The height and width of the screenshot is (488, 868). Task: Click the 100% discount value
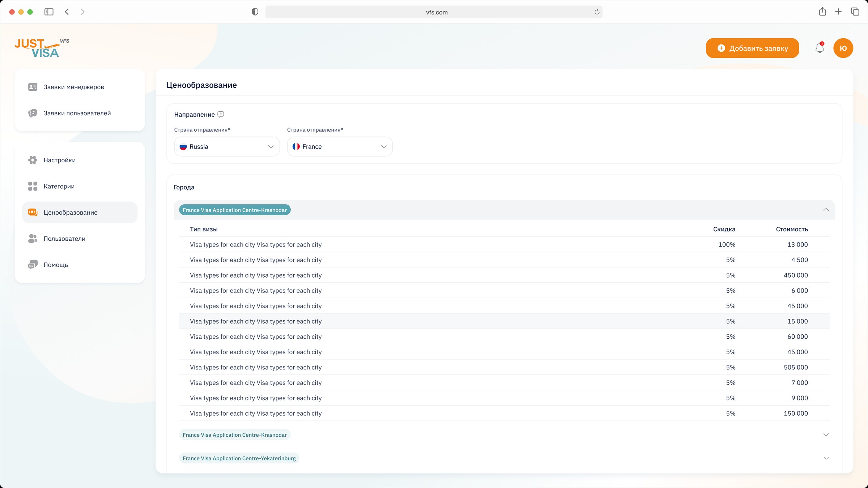(x=727, y=245)
